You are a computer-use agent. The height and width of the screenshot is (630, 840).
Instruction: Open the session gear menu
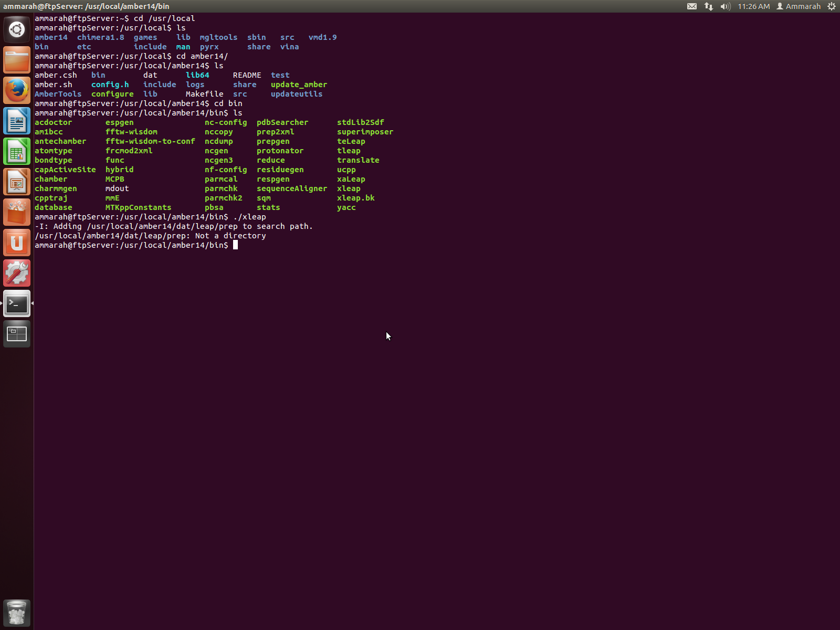click(x=832, y=6)
